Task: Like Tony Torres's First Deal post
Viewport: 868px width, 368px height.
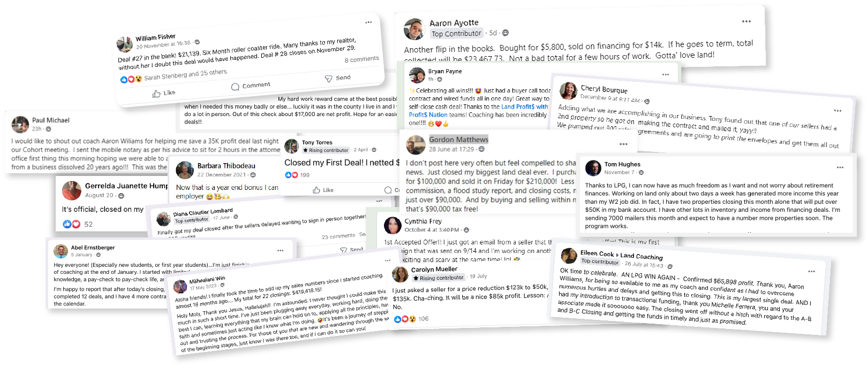Action: coord(323,190)
